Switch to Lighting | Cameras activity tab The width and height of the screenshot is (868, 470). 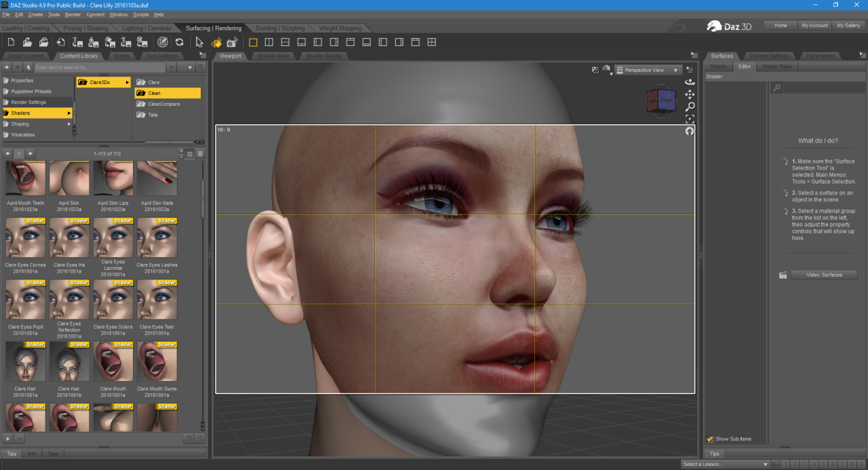click(146, 28)
